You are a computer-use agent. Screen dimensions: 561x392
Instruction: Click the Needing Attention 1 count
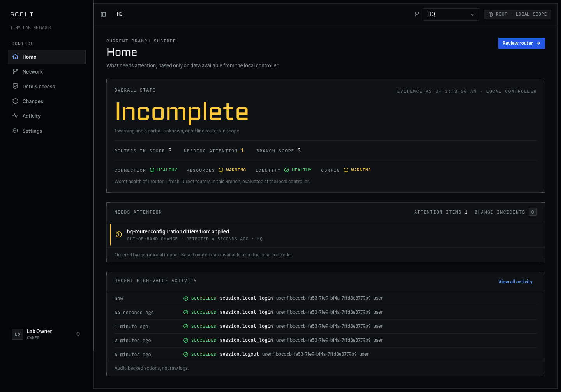242,151
